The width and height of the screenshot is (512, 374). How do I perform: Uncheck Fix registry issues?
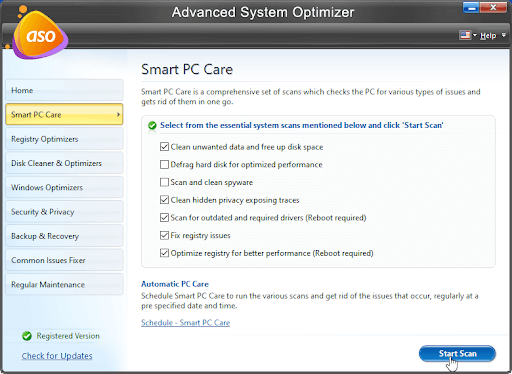click(164, 235)
